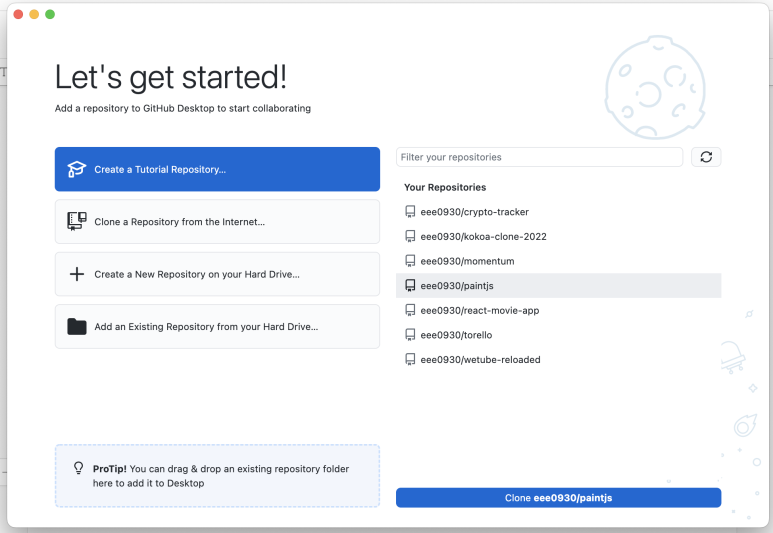Viewport: 773px width, 533px height.
Task: Select eee0930/crypto-tracker repository
Action: [559, 212]
